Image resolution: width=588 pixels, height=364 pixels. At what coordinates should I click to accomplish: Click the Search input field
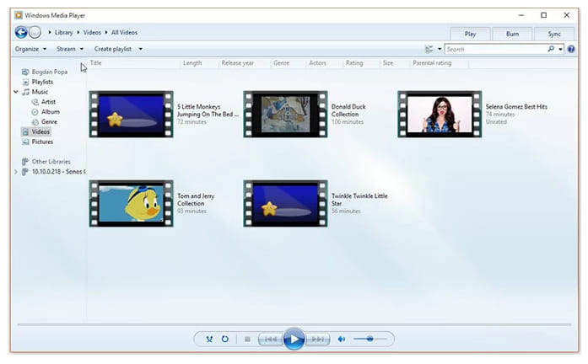496,49
